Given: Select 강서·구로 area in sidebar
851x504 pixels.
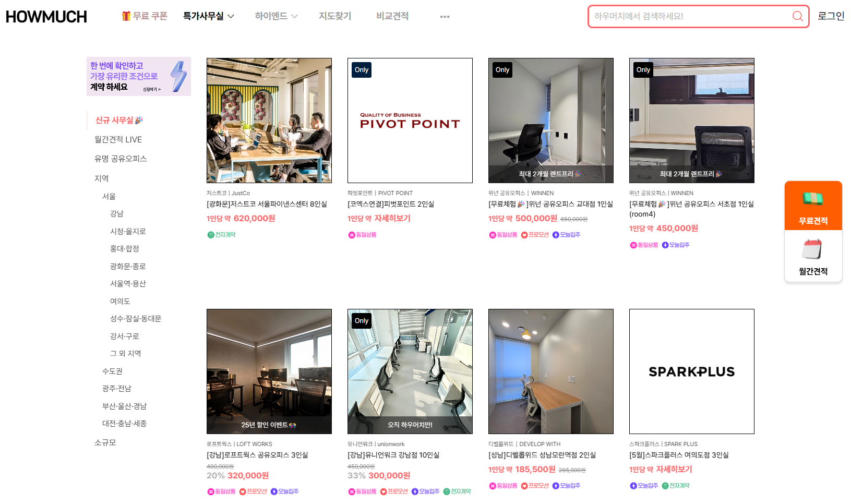Looking at the screenshot, I should coord(125,336).
